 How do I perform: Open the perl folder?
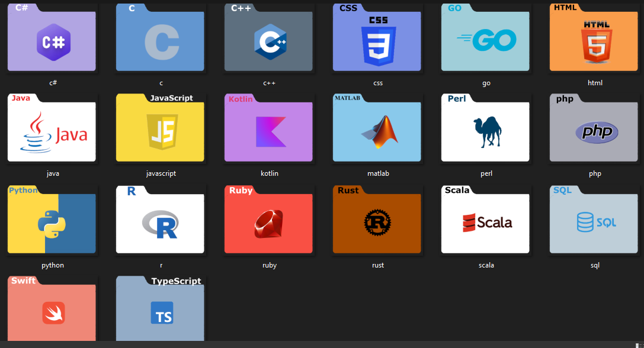tap(486, 127)
